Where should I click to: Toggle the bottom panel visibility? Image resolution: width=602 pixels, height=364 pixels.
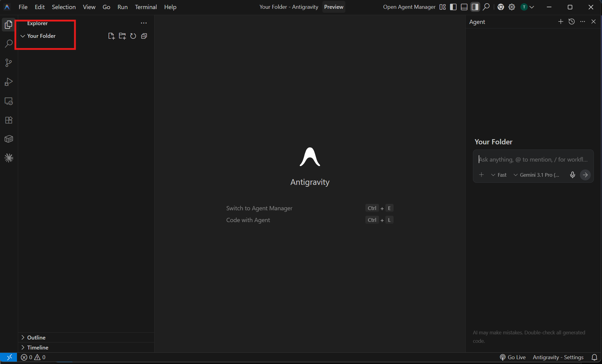point(464,7)
